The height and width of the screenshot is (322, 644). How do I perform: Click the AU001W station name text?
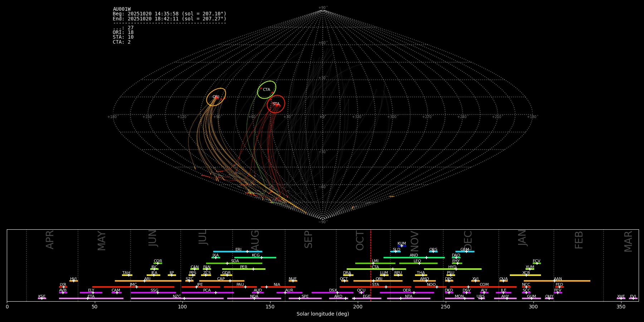click(x=122, y=9)
